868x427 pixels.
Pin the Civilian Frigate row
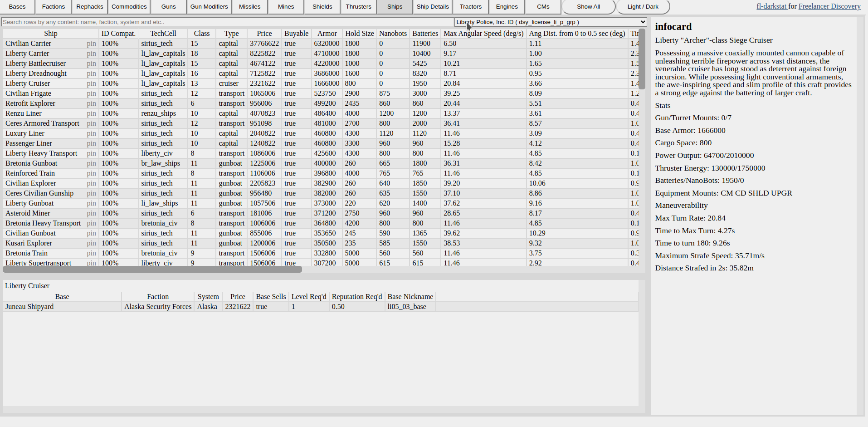click(x=91, y=93)
